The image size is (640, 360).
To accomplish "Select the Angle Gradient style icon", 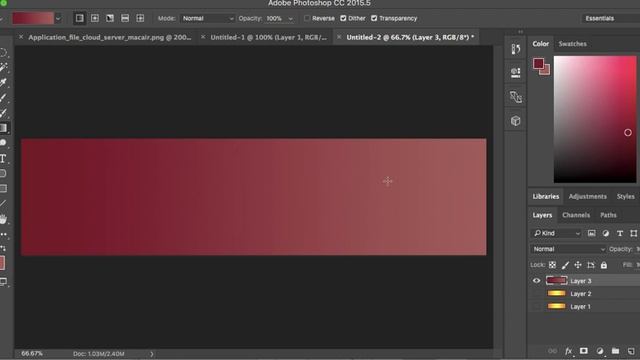I will tap(110, 18).
